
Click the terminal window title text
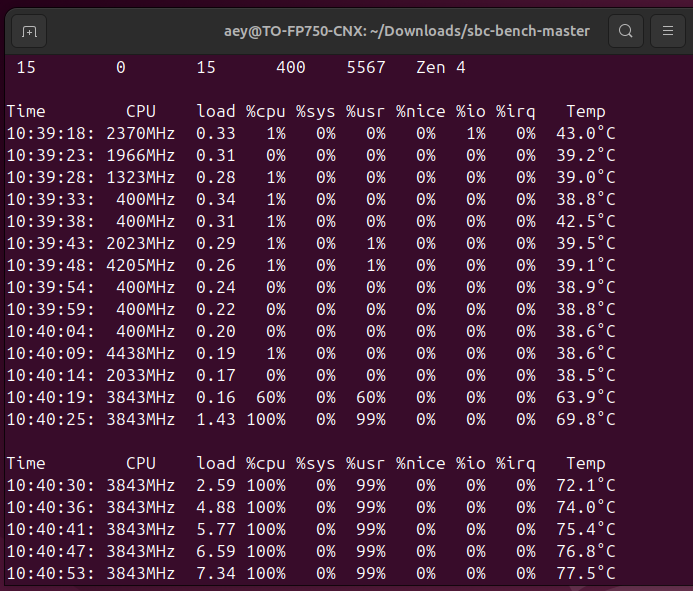coord(407,31)
